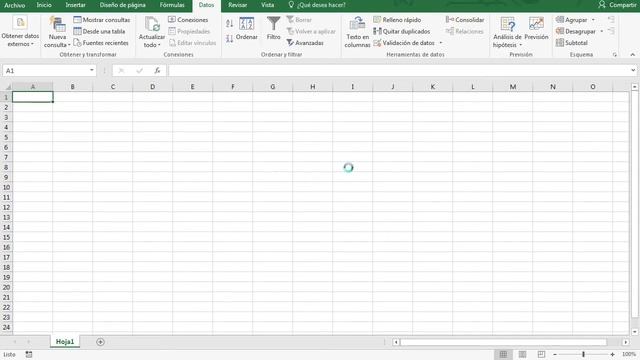The height and width of the screenshot is (360, 640).
Task: Open Diseño de página tab
Action: (122, 5)
